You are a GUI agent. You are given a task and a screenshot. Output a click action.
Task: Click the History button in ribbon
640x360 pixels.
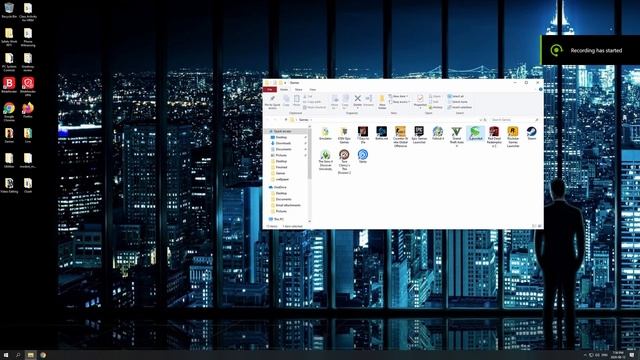coord(436,107)
